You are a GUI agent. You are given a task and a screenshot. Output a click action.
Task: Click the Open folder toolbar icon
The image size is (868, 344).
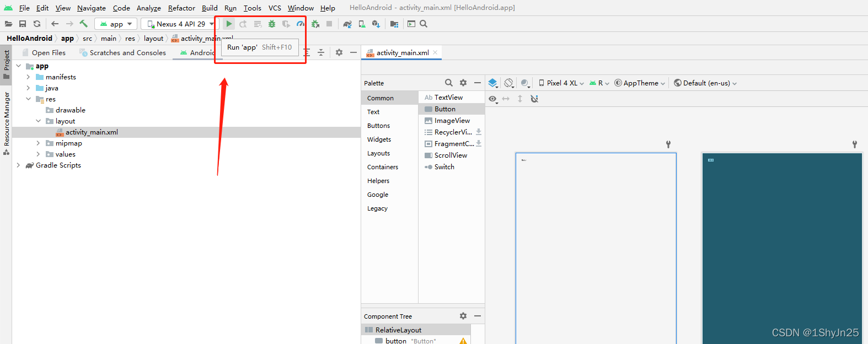point(8,24)
